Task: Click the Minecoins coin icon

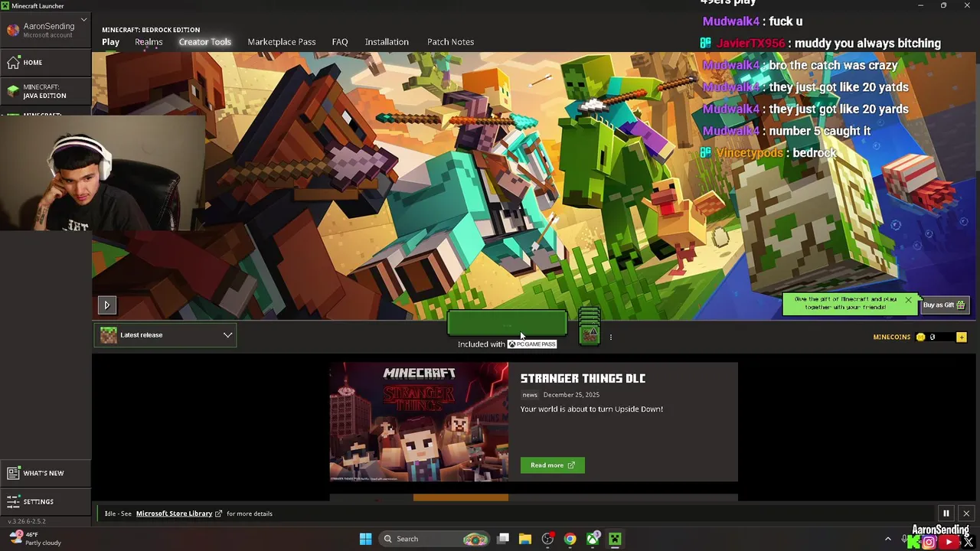Action: [x=920, y=337]
